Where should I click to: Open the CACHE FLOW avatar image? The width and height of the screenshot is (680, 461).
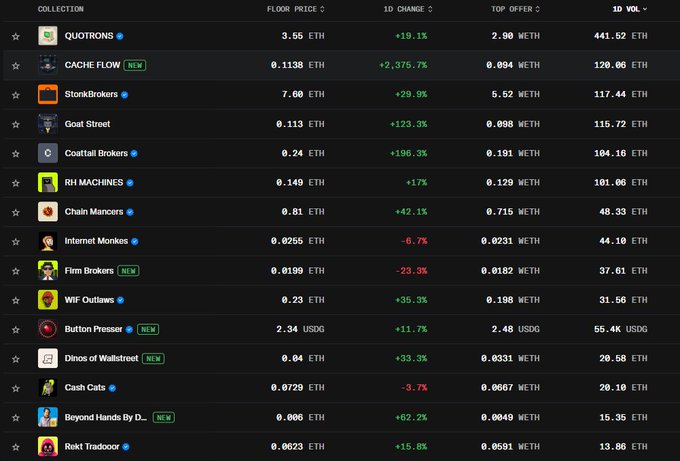pos(48,65)
